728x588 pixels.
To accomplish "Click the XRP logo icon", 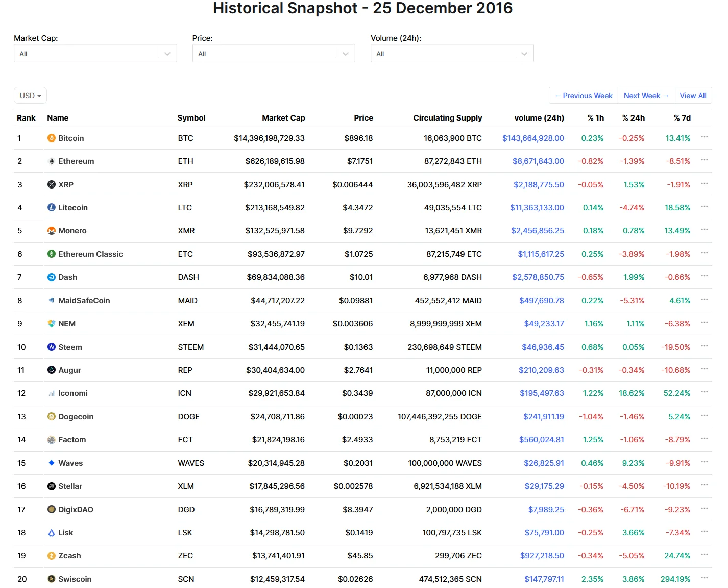I will pyautogui.click(x=52, y=184).
